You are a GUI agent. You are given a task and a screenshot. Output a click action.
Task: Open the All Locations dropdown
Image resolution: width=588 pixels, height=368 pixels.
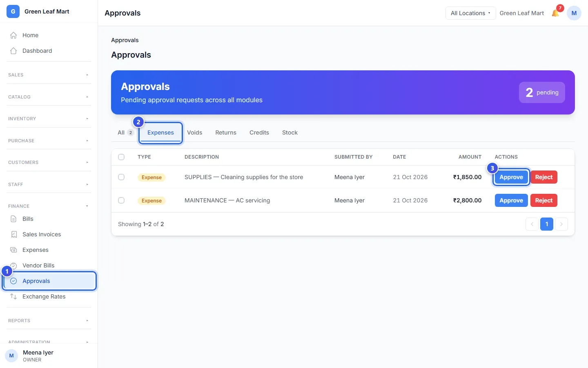click(470, 13)
